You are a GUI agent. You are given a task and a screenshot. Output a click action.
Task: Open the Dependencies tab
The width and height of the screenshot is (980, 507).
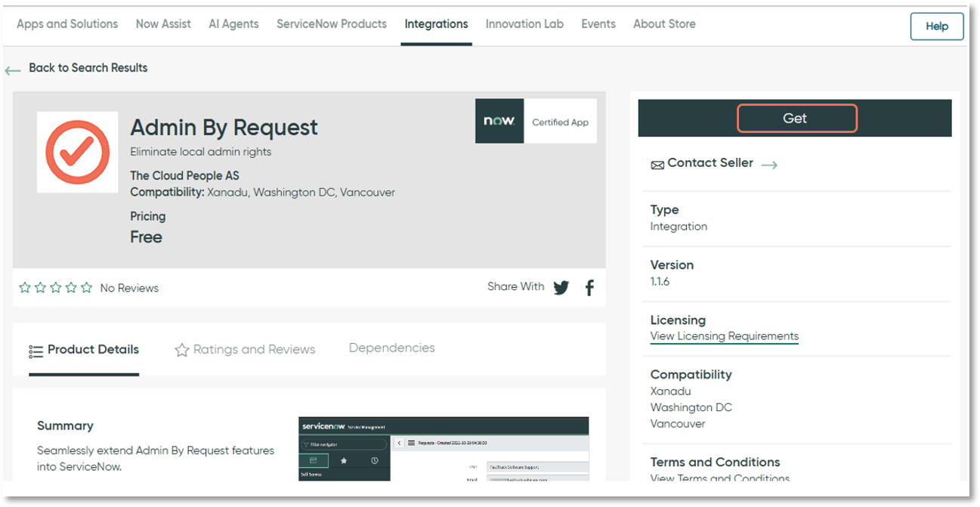(x=391, y=348)
